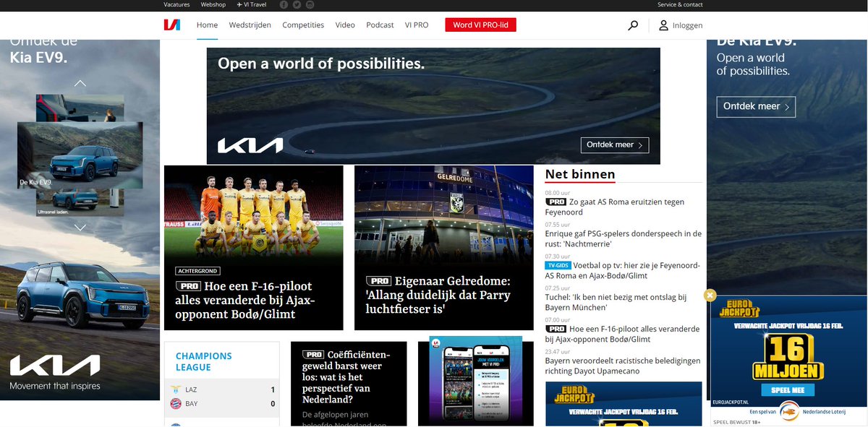The width and height of the screenshot is (868, 427).
Task: Click the VI logo in header
Action: click(171, 25)
